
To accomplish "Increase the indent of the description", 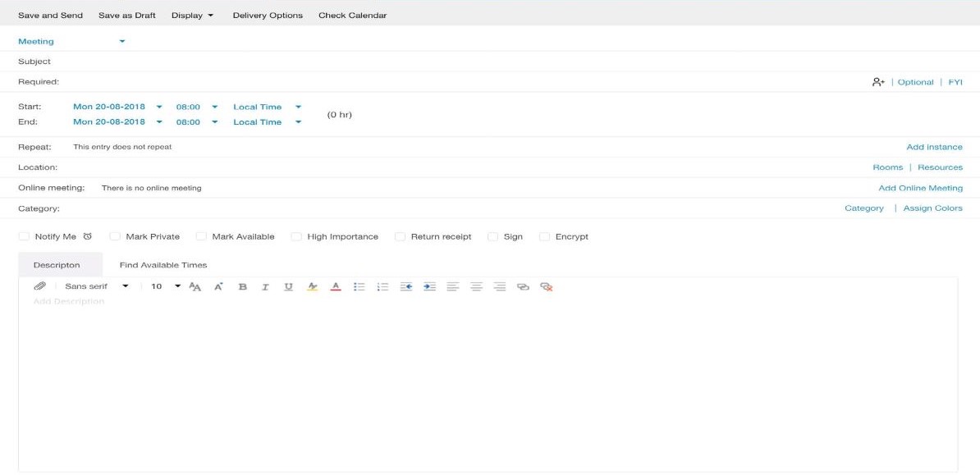I will click(429, 286).
